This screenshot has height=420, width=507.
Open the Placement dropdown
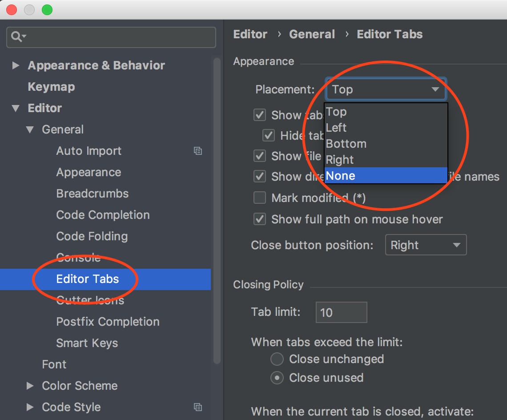click(386, 89)
